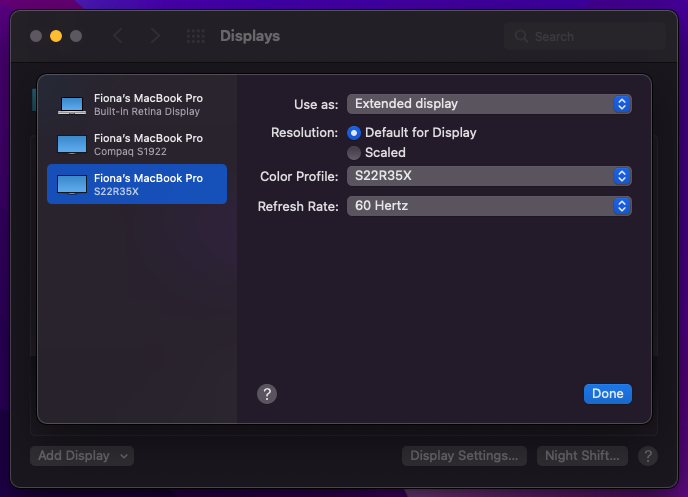Click the Display Settings button
Screen dimensions: 688x497
(464, 456)
